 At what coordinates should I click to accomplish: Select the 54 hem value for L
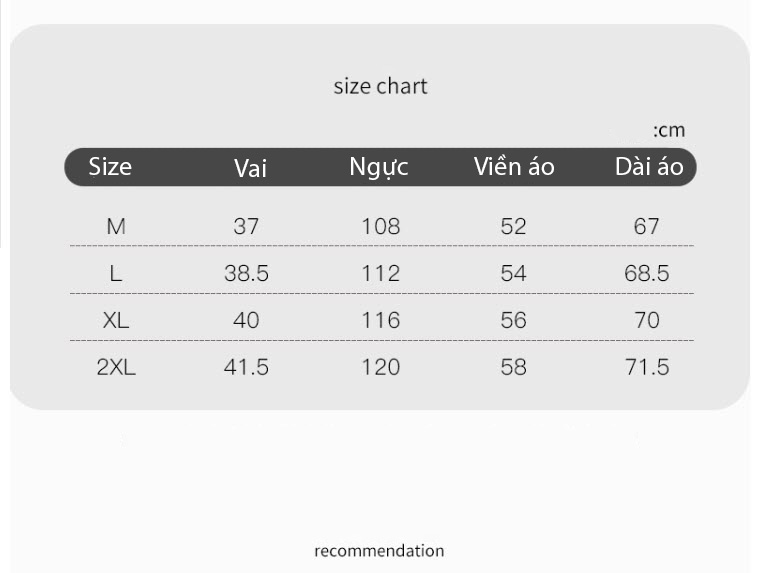(x=513, y=273)
